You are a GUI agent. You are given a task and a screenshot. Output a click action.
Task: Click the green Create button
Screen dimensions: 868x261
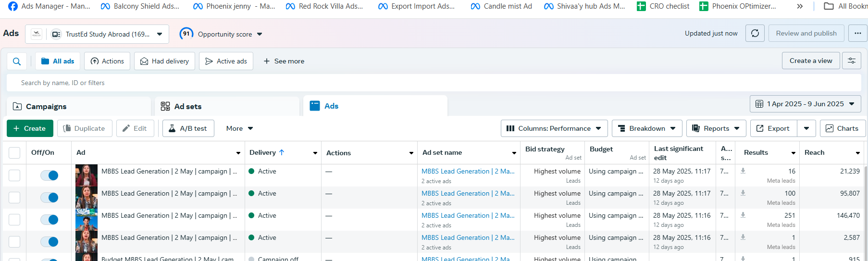point(29,128)
